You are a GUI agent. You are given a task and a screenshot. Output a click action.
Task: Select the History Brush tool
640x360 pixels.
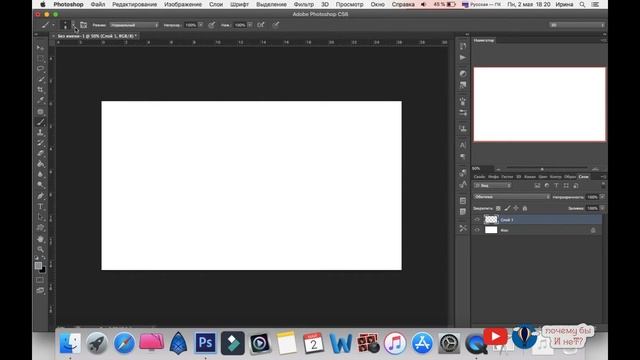40,143
